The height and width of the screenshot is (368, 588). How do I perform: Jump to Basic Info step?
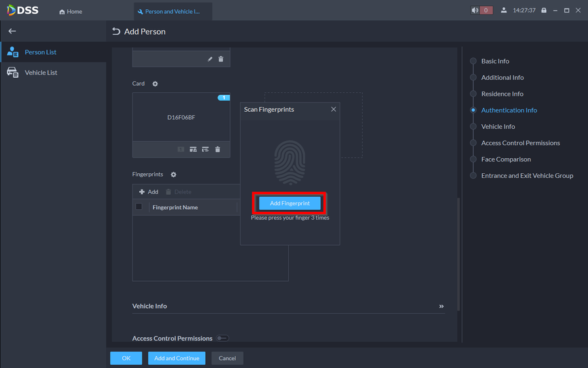point(495,61)
